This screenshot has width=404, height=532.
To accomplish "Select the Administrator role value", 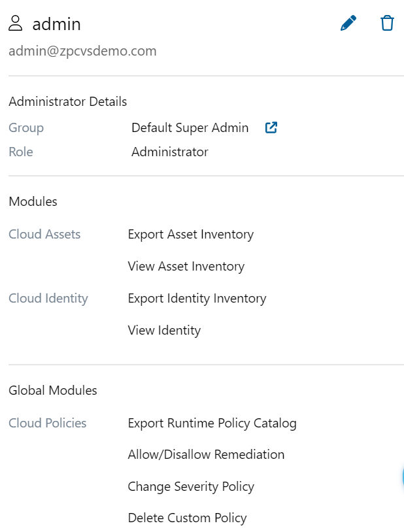I will (x=169, y=152).
